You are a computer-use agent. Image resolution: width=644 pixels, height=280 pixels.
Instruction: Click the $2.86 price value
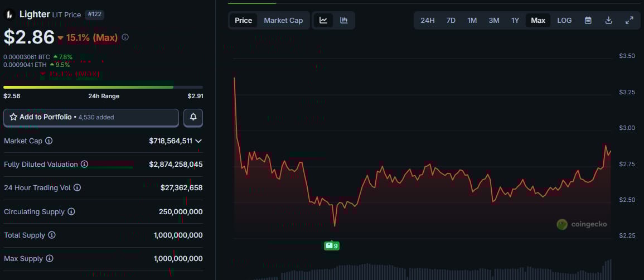coord(29,37)
